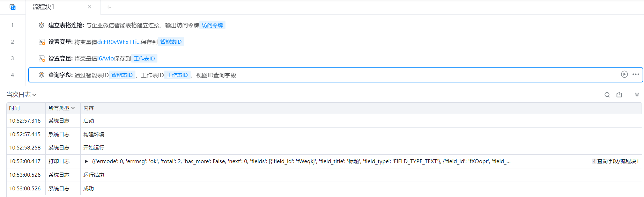Image resolution: width=644 pixels, height=197 pixels.
Task: Click the 查询字段/流程块1 source link
Action: pyautogui.click(x=617, y=161)
